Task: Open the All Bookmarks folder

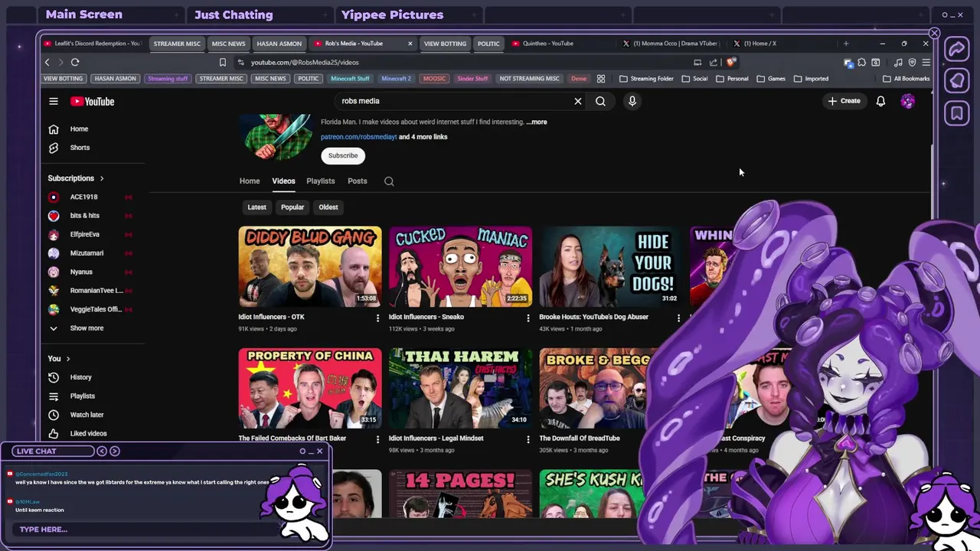Action: [x=906, y=78]
